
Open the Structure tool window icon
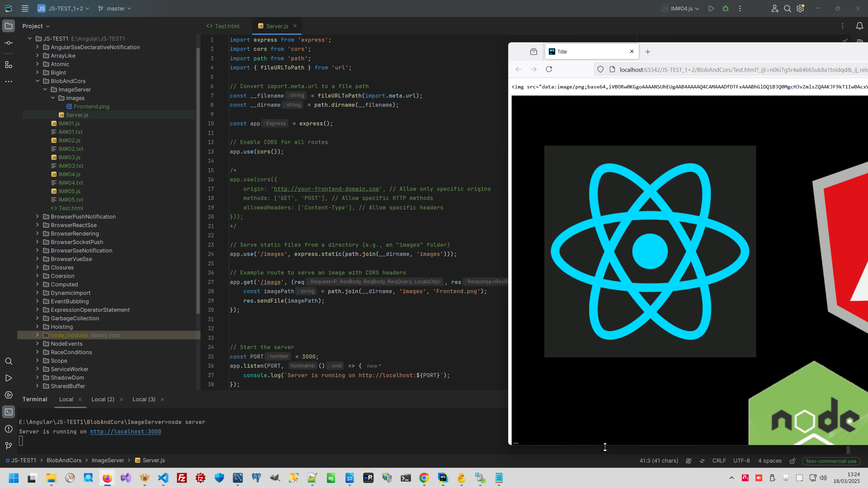point(9,65)
